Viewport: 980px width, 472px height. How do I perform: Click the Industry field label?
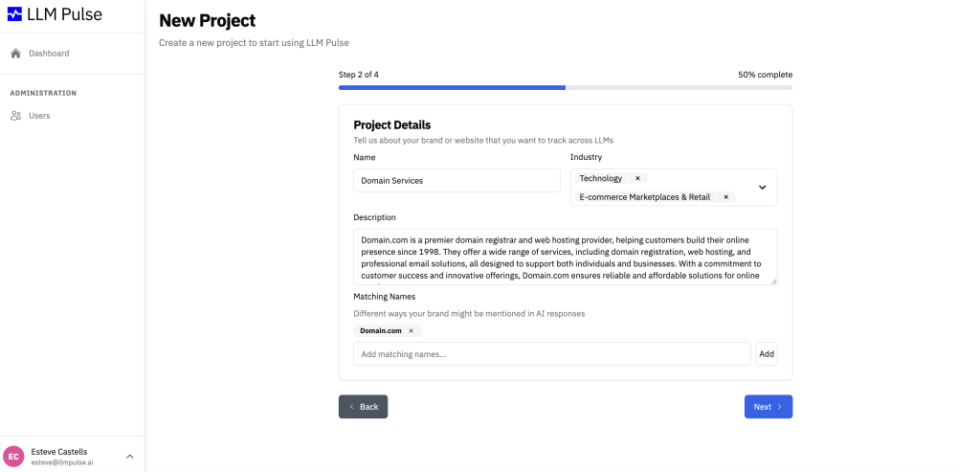point(587,157)
